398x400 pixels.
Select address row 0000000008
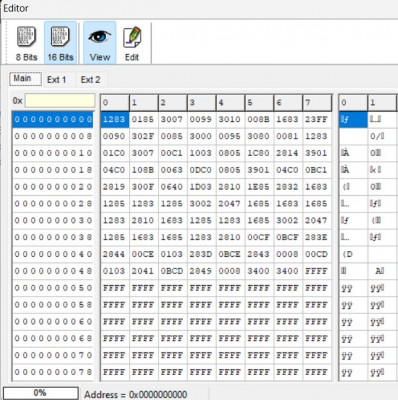pos(53,136)
